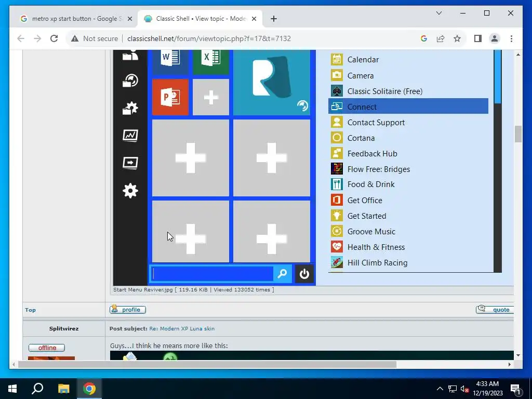The image size is (532, 399).
Task: Click the PowerPoint tile in screenshot
Action: (x=170, y=97)
